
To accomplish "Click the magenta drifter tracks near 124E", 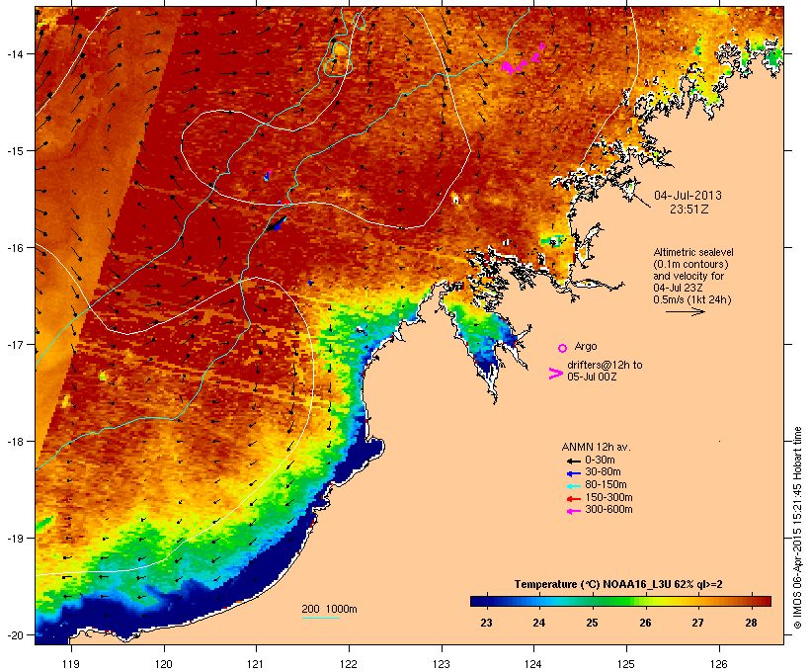I will 524,59.
